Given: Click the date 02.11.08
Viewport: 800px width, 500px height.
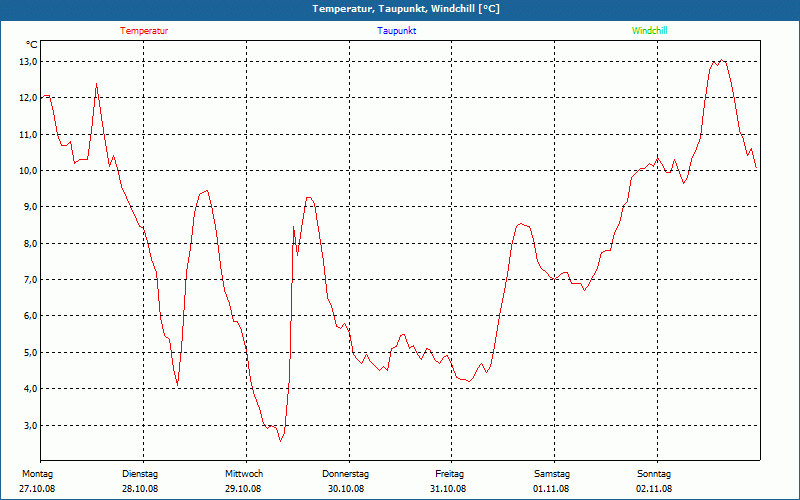Looking at the screenshot, I should (x=654, y=489).
